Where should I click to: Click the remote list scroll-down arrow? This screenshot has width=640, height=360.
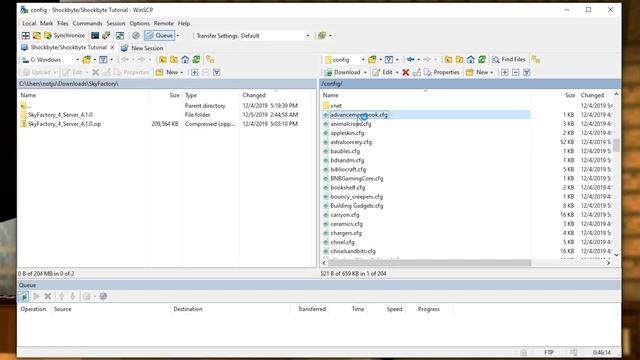click(x=616, y=255)
